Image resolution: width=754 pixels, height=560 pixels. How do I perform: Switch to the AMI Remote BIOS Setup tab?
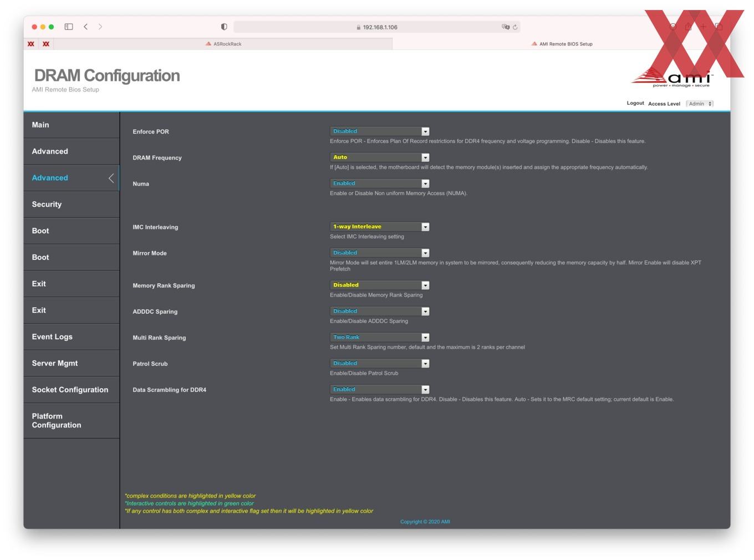(562, 44)
